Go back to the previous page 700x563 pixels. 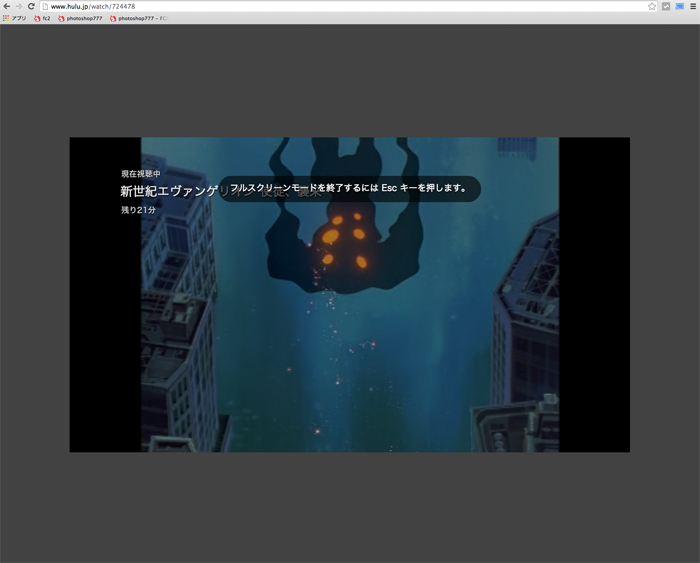click(7, 6)
